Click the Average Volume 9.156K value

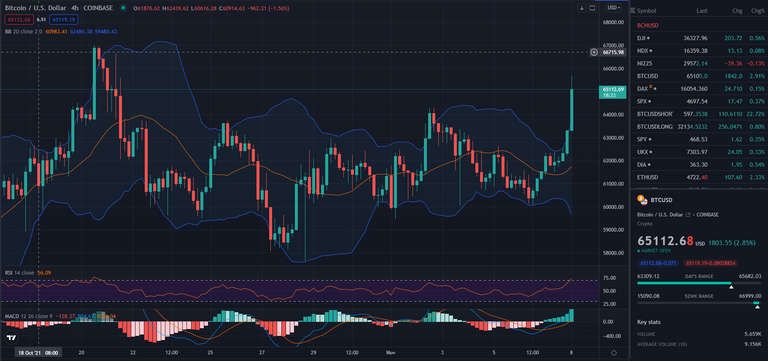752,344
